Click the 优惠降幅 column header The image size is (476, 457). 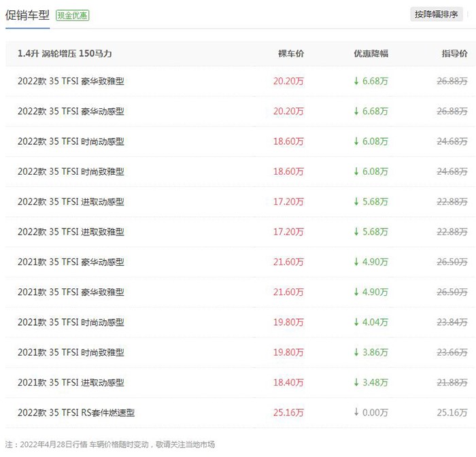(x=371, y=54)
